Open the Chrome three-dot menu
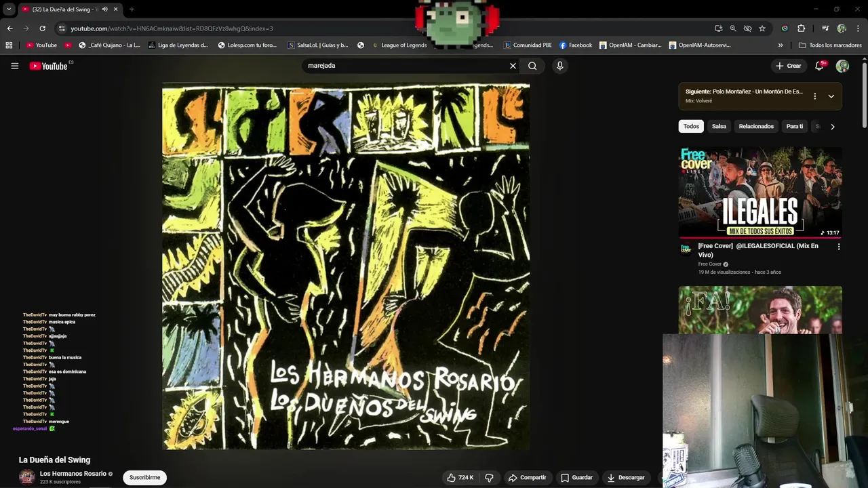Viewport: 868px width, 488px height. (858, 28)
